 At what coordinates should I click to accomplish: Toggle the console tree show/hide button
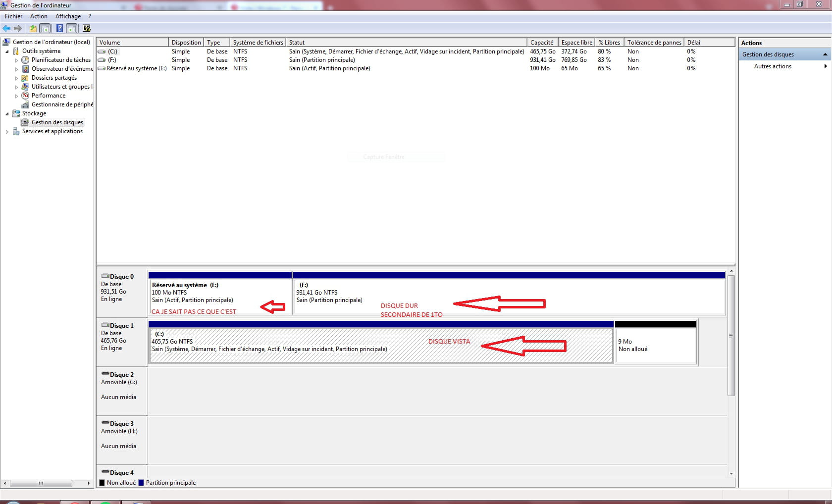45,29
